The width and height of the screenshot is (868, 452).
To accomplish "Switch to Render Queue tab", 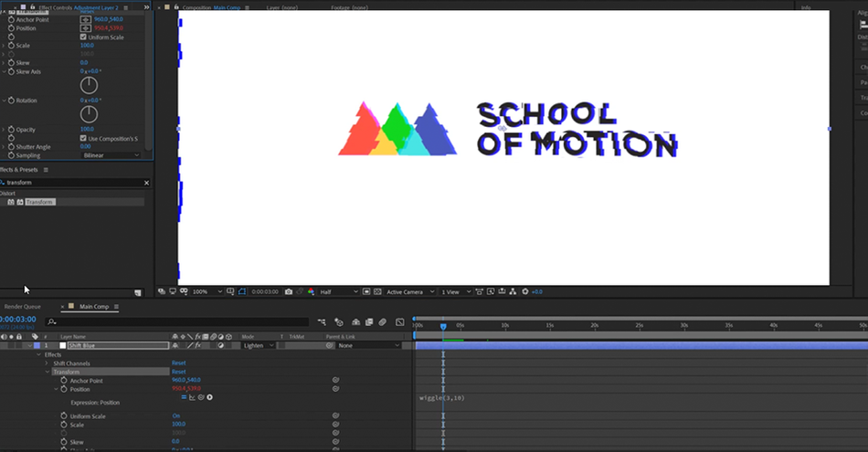I will pyautogui.click(x=23, y=307).
